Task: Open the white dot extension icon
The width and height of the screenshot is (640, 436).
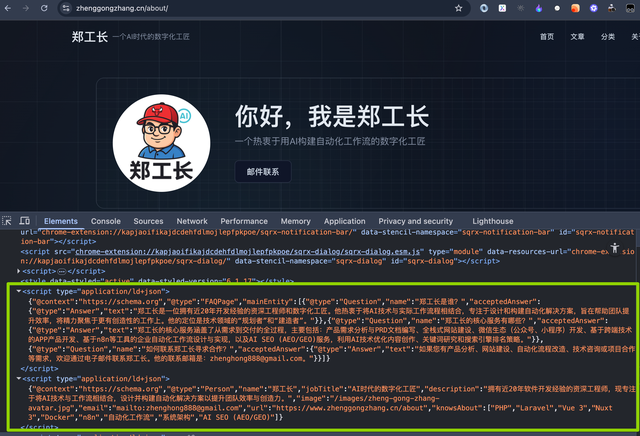Action: (557, 8)
